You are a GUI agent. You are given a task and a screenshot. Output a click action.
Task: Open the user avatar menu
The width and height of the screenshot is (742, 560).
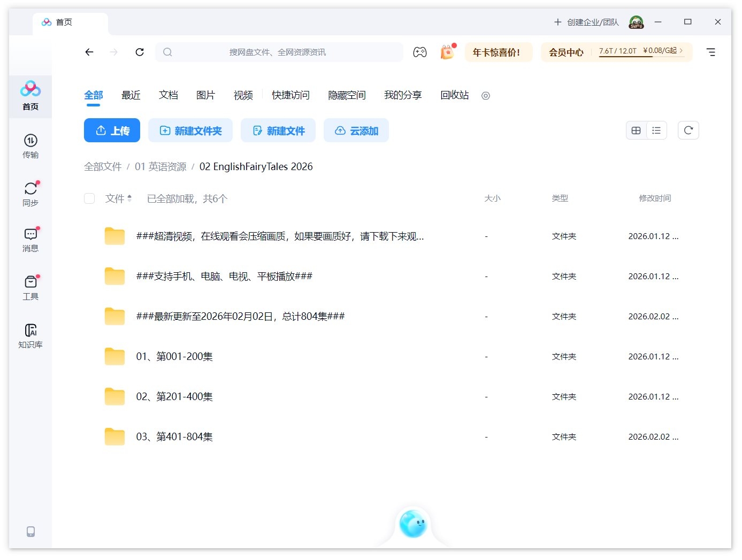pyautogui.click(x=636, y=22)
